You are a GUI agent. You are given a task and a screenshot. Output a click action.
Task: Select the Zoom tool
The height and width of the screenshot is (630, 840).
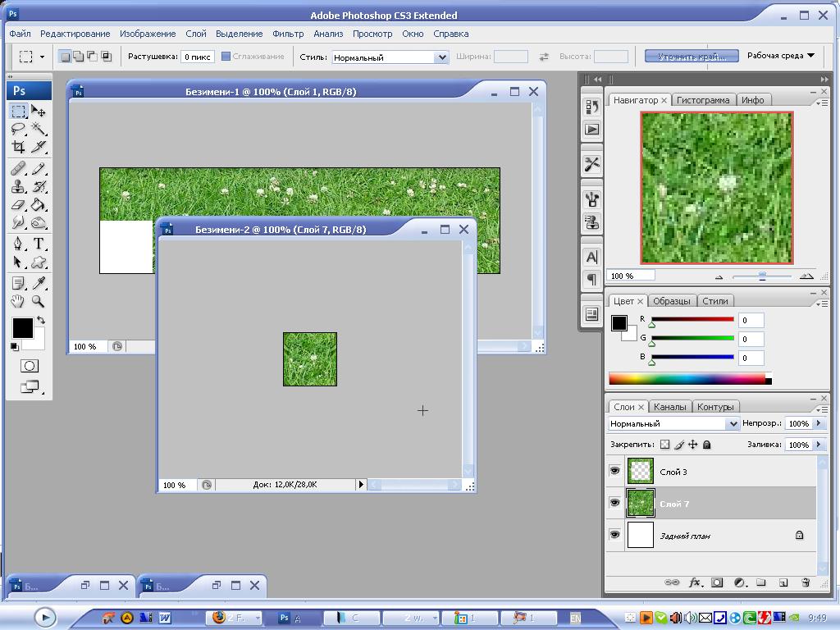click(39, 301)
